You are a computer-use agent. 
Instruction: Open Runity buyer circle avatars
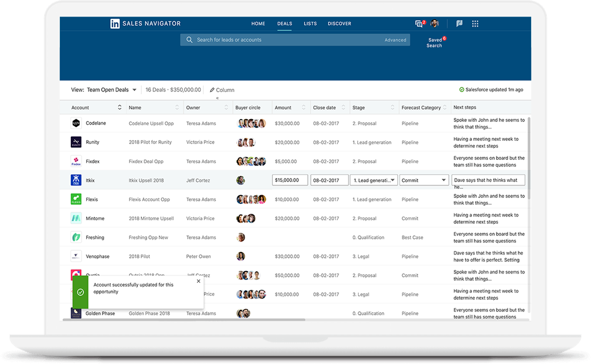(246, 142)
